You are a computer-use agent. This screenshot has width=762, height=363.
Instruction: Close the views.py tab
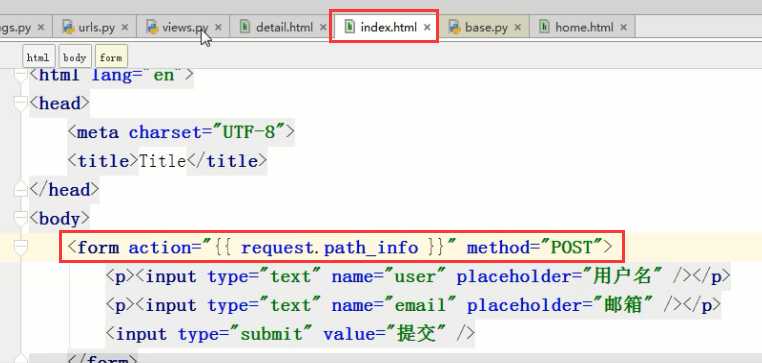218,27
